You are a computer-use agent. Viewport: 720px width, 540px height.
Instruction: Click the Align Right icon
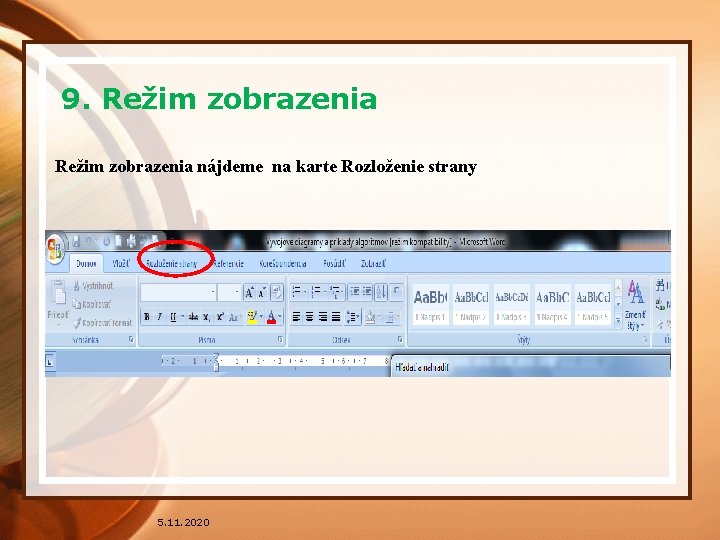(x=323, y=316)
